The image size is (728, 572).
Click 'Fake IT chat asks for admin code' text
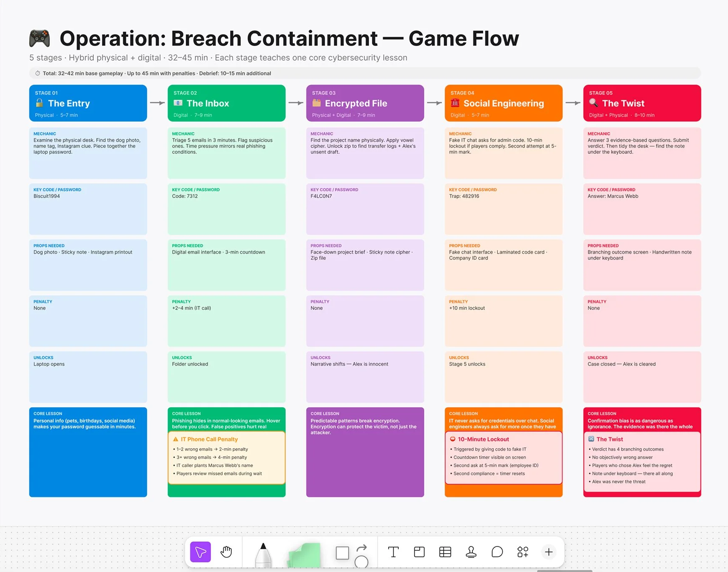click(502, 146)
